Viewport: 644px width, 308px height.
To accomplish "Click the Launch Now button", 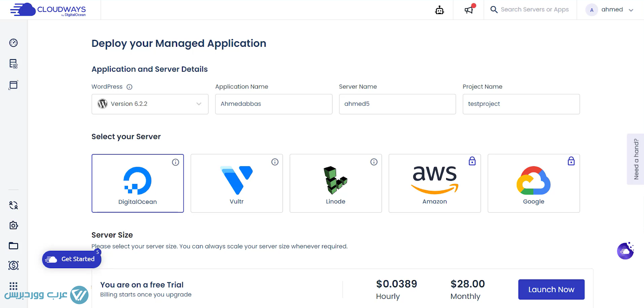I will pyautogui.click(x=551, y=289).
